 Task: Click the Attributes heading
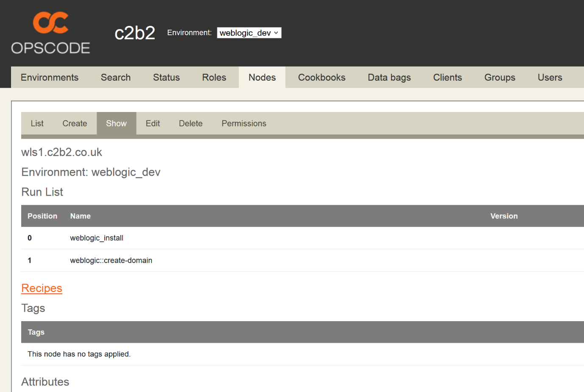[45, 381]
